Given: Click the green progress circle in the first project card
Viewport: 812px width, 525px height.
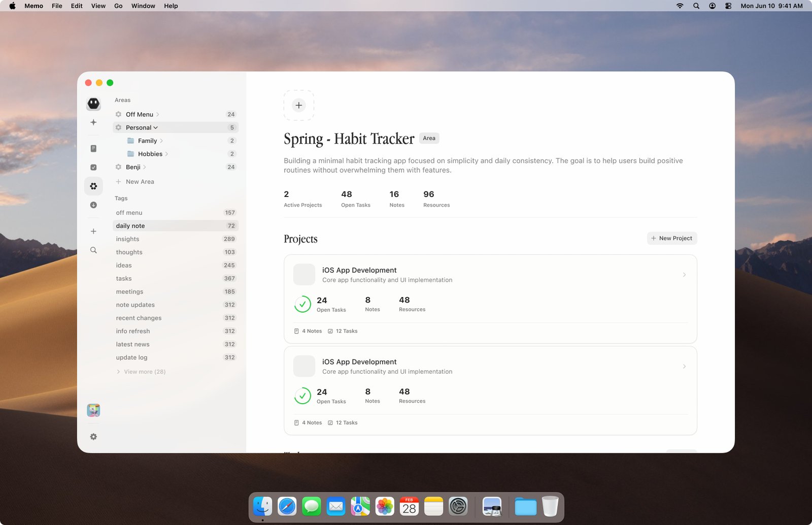Looking at the screenshot, I should (302, 304).
